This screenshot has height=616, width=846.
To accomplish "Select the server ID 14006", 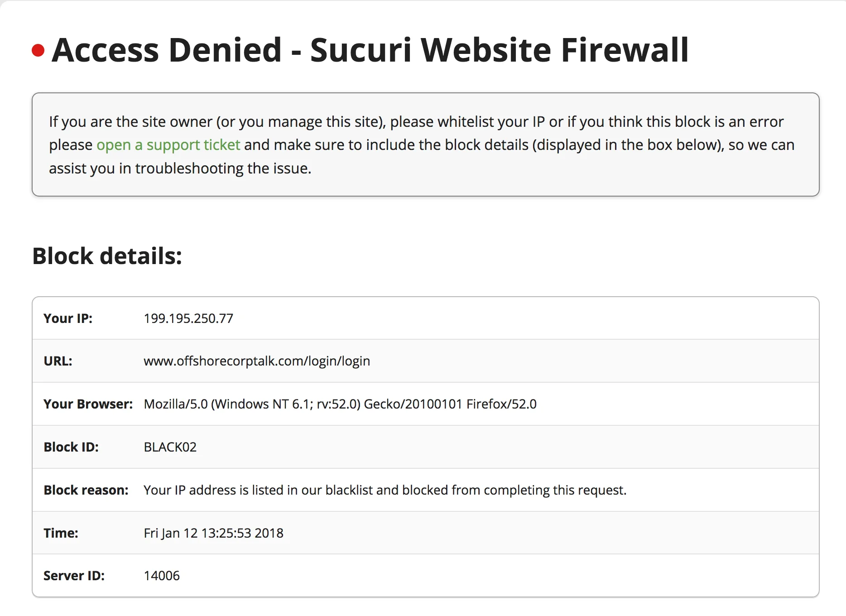I will 162,576.
